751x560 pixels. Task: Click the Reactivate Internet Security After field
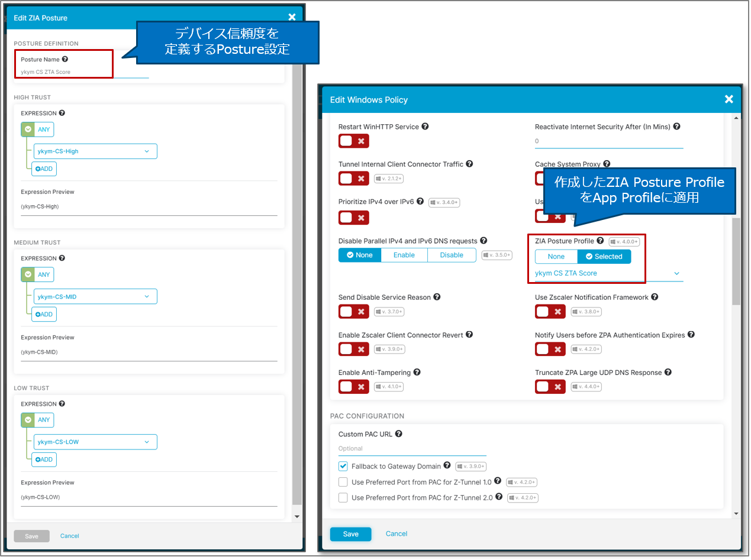pos(609,141)
